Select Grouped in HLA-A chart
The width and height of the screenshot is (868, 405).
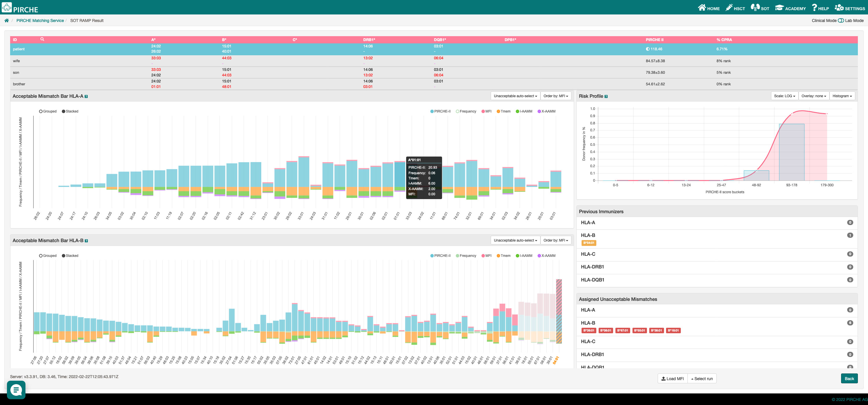48,111
